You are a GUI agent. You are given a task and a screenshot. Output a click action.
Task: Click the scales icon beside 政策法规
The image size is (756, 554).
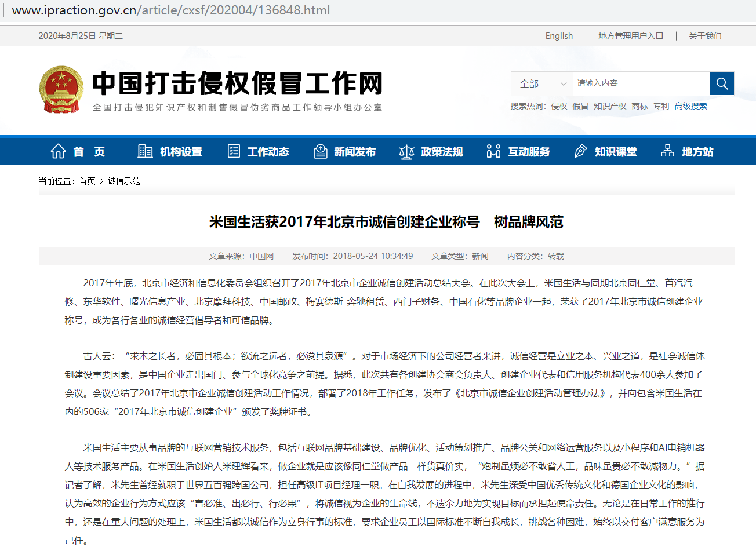406,152
